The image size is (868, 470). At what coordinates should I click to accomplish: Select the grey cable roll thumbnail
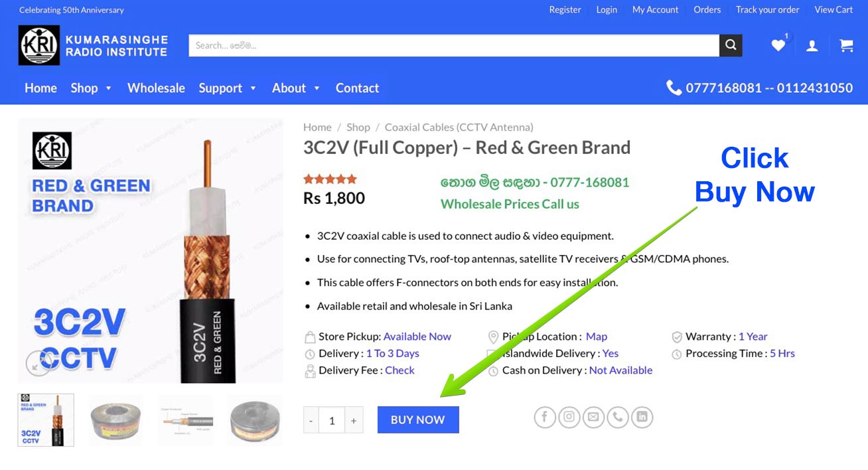click(x=115, y=420)
